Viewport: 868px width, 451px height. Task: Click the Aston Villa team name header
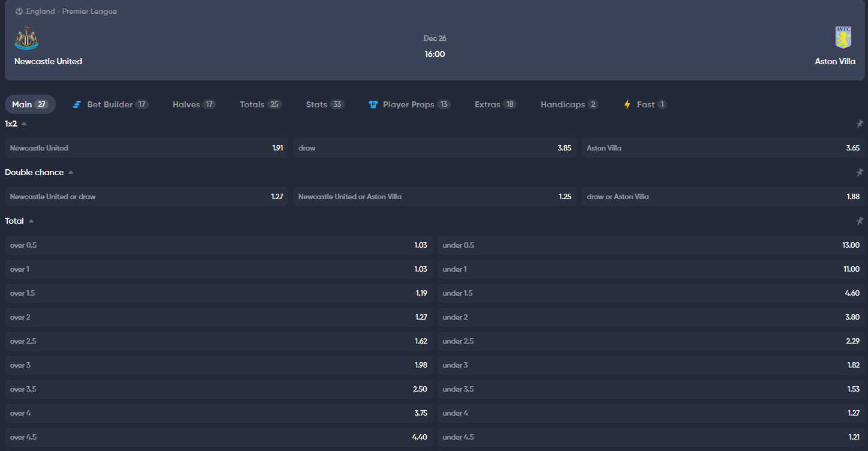(x=835, y=61)
